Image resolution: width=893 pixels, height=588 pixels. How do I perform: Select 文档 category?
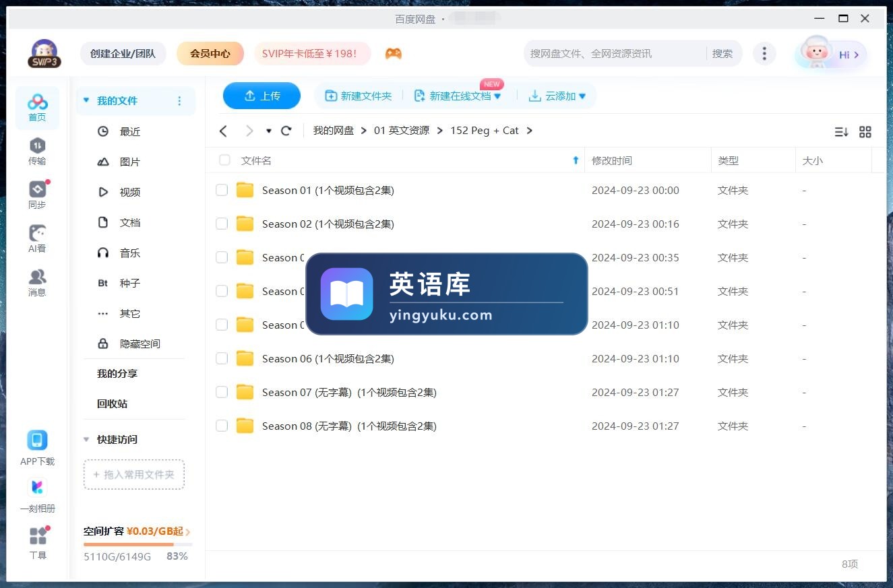coord(130,222)
